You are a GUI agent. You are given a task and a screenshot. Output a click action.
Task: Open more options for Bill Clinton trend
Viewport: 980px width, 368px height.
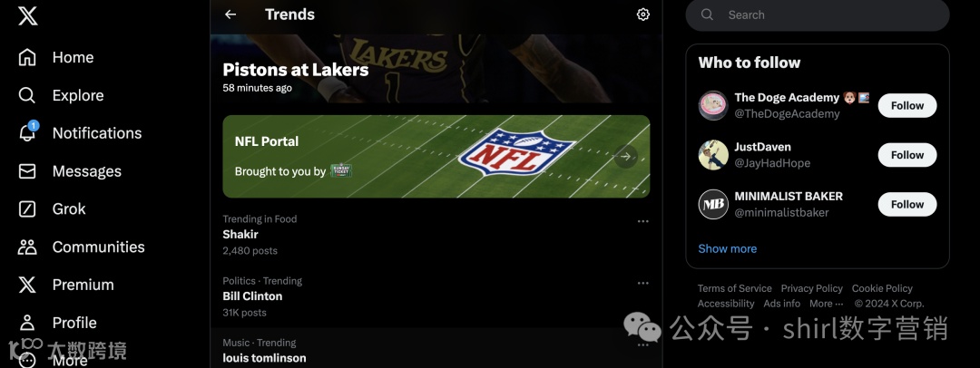(x=642, y=283)
